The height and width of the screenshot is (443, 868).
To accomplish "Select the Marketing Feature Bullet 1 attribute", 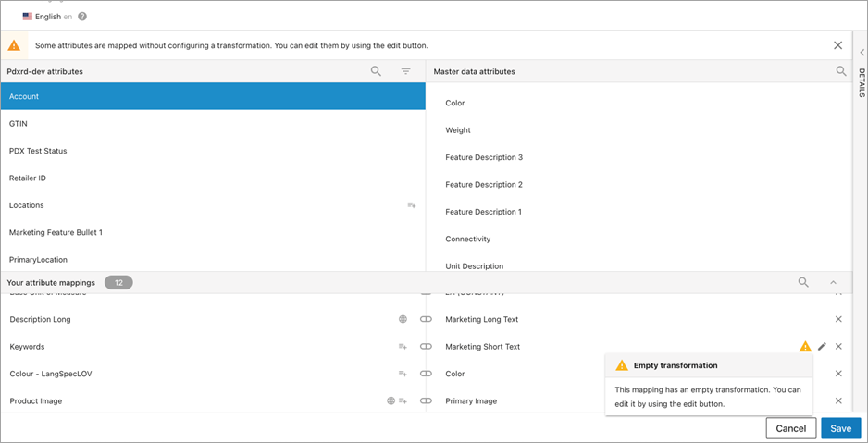I will point(56,232).
